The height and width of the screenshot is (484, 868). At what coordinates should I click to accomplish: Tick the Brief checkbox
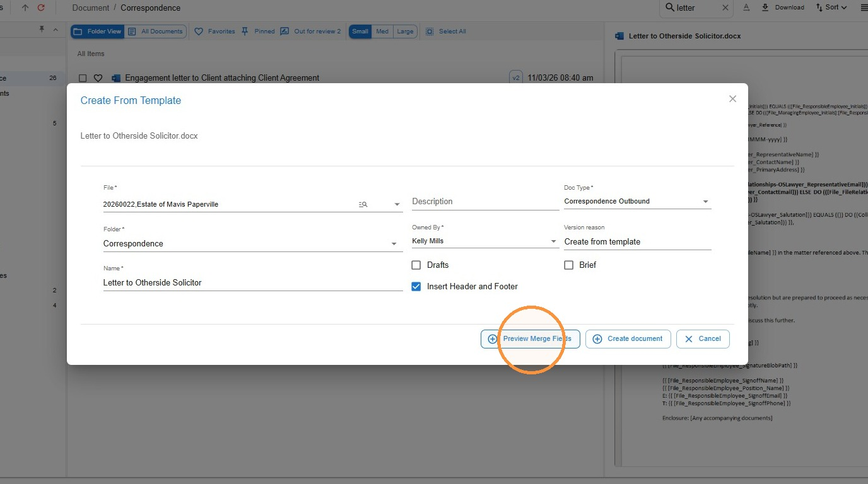[569, 265]
